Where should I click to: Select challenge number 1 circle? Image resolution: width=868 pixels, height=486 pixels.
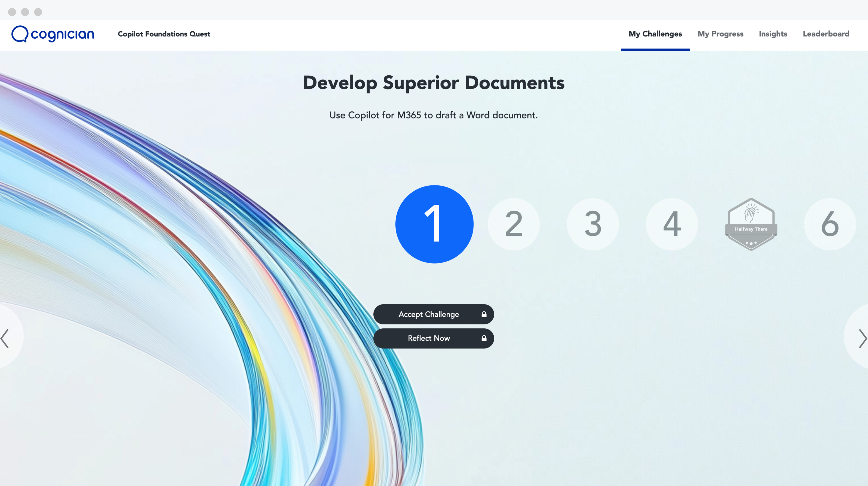434,224
